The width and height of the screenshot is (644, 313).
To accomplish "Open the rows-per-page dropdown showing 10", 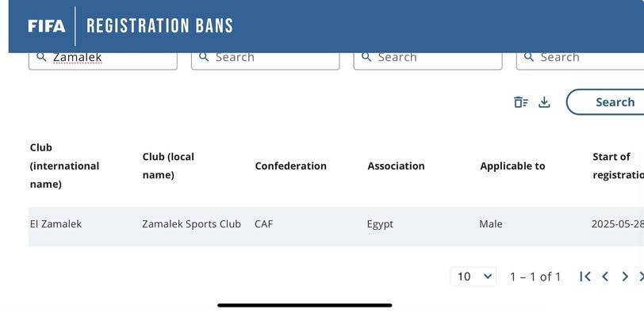I will tap(473, 277).
